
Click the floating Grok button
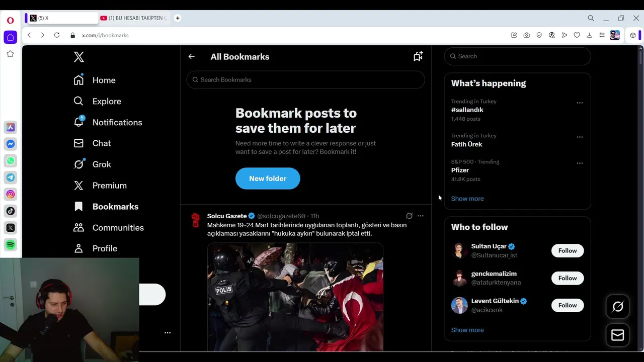point(618,306)
